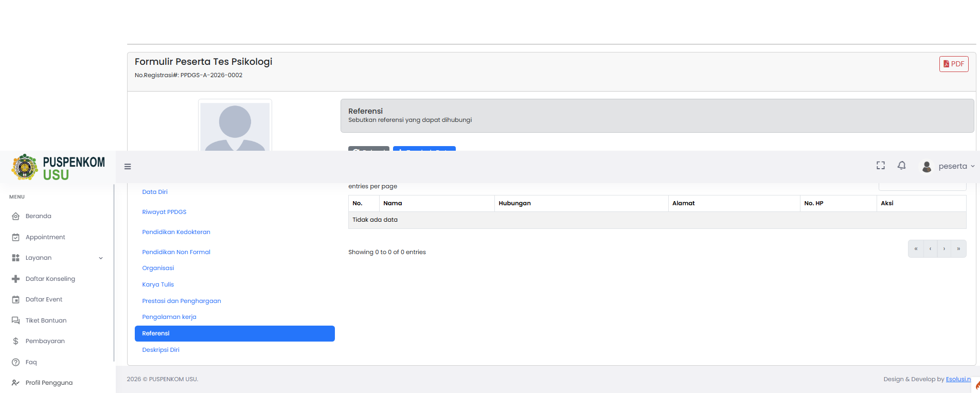
Task: Click the peserta user avatar icon
Action: (926, 166)
